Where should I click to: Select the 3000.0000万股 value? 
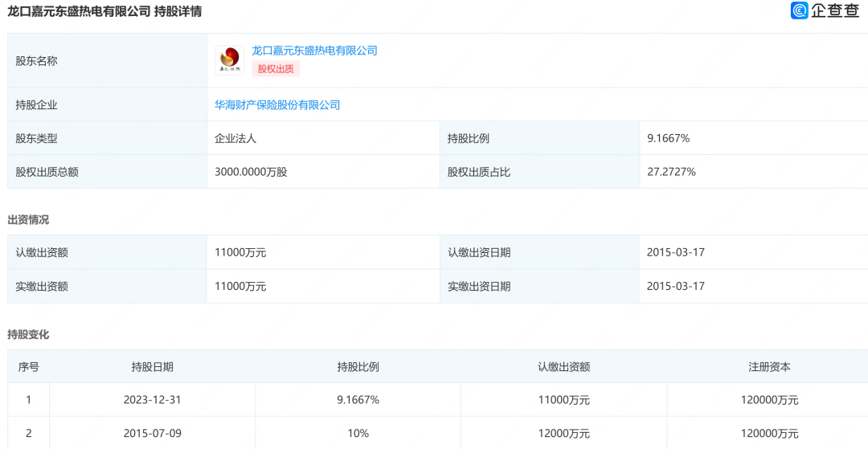[251, 172]
